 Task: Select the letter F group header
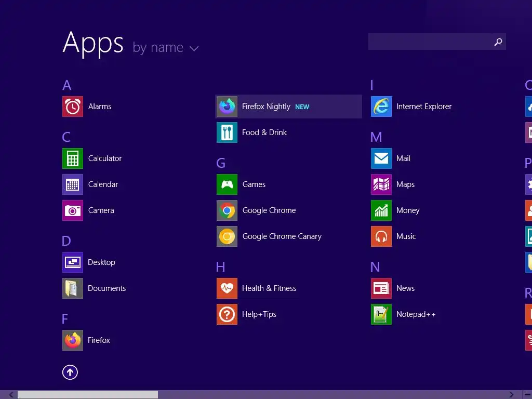tap(65, 319)
